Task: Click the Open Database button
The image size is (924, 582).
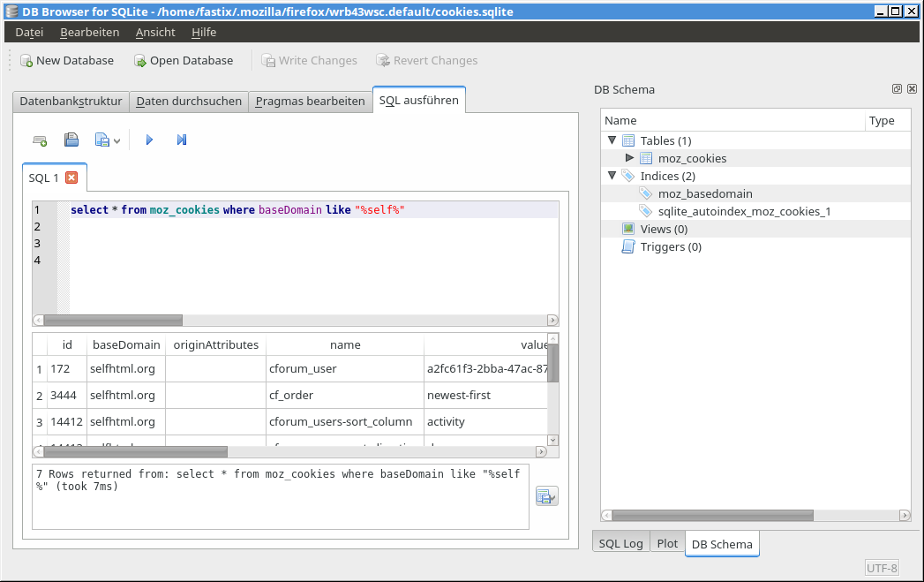Action: pos(184,60)
